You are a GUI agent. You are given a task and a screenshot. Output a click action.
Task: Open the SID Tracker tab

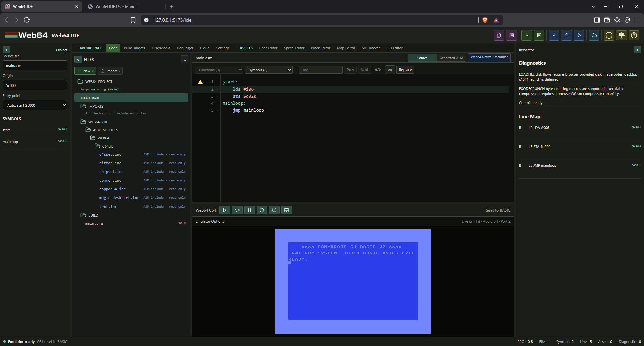click(x=371, y=48)
